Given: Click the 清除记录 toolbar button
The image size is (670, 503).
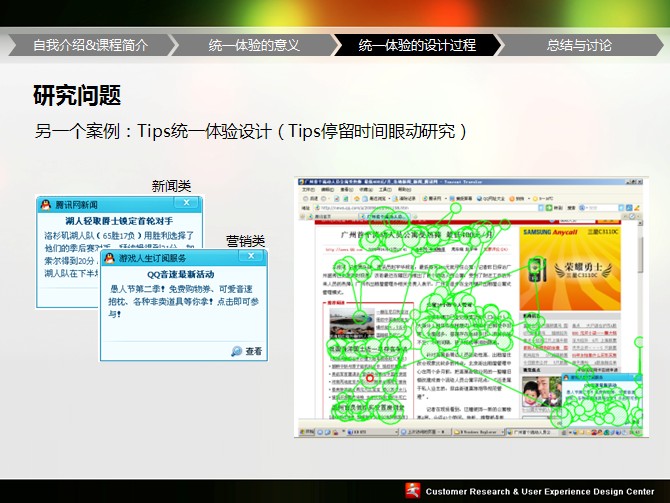Looking at the screenshot, I should [x=405, y=198].
